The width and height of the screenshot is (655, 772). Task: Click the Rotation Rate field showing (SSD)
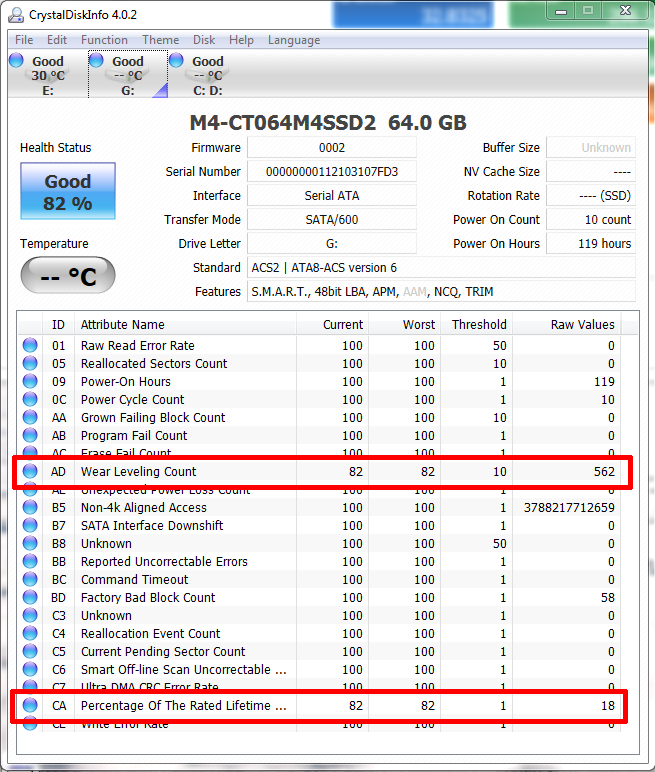(x=591, y=195)
